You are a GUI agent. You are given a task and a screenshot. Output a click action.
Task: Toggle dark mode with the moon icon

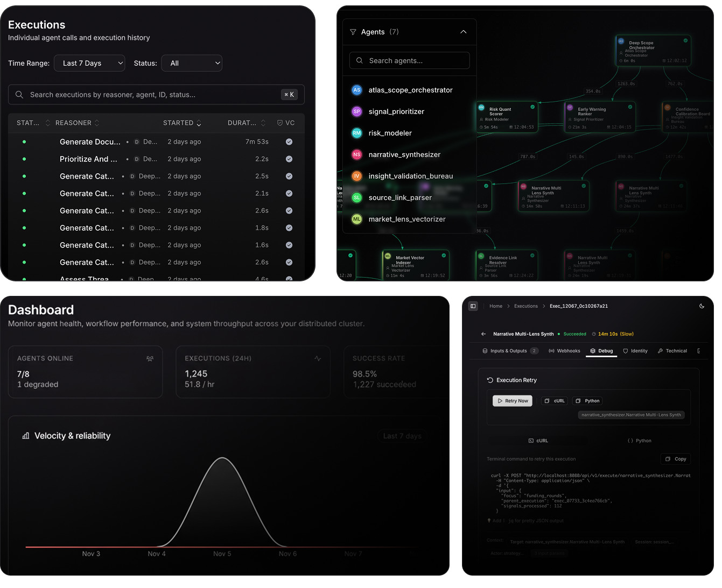(x=702, y=306)
